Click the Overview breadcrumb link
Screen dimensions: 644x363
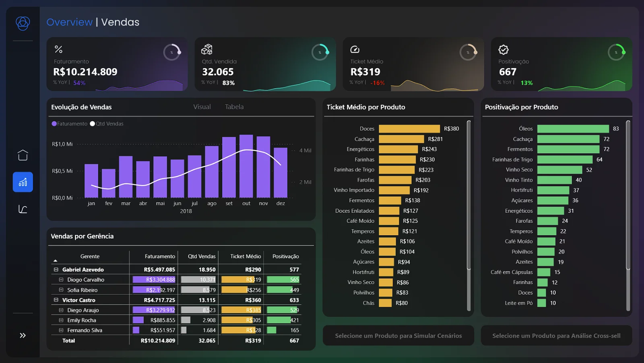point(69,22)
